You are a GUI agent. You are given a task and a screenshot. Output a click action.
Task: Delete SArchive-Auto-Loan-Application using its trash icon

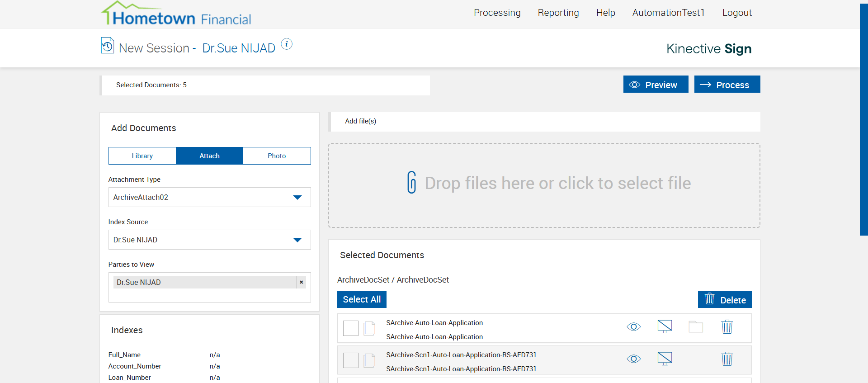point(727,326)
